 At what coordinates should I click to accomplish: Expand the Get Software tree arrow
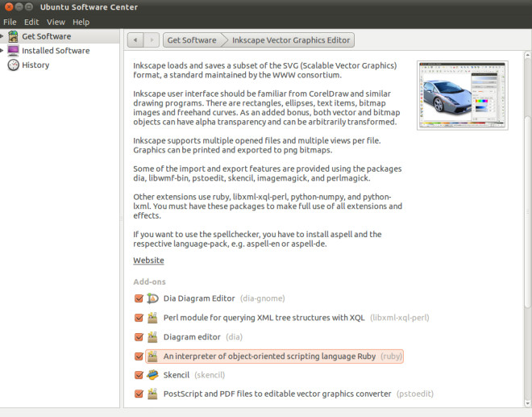point(2,35)
